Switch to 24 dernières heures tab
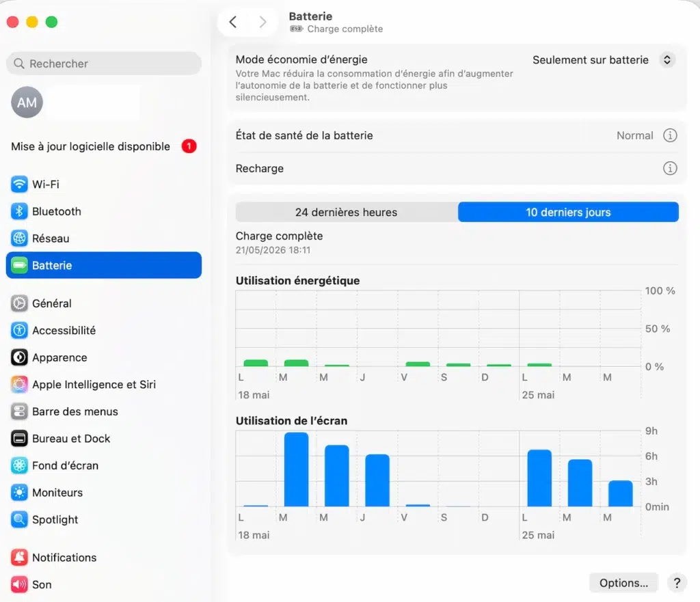This screenshot has width=700, height=602. coord(347,212)
